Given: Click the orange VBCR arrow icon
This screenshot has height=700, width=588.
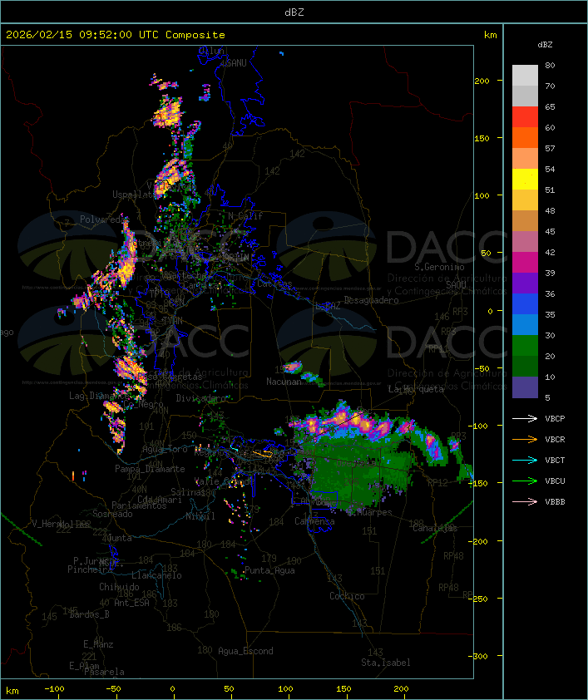Looking at the screenshot, I should tap(525, 439).
